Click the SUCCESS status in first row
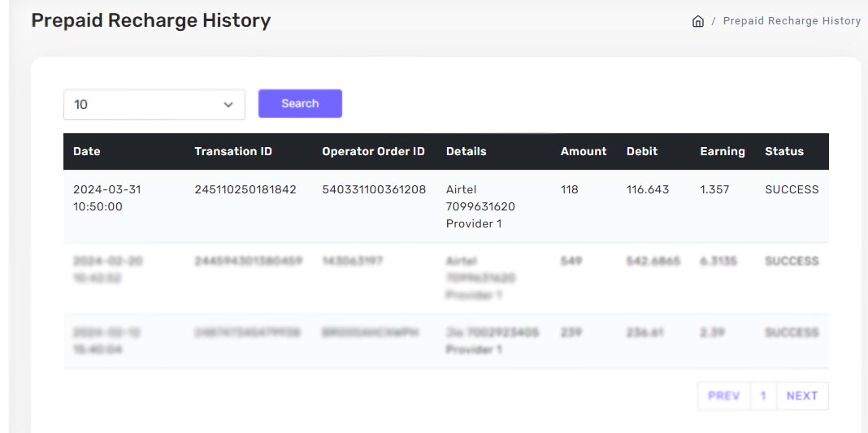Image resolution: width=868 pixels, height=433 pixels. pos(792,189)
